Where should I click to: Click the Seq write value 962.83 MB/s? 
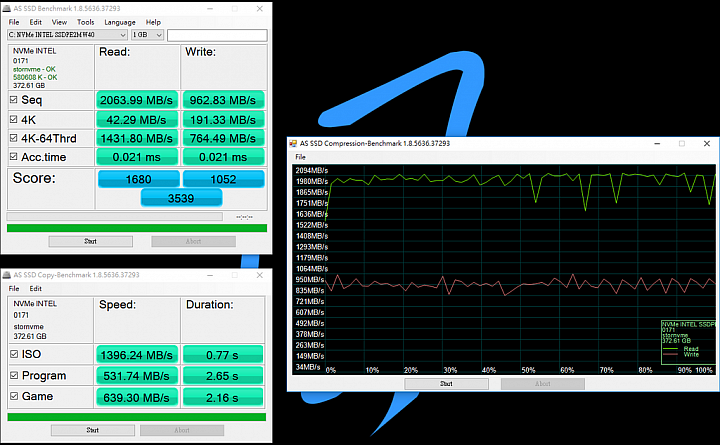tap(223, 100)
